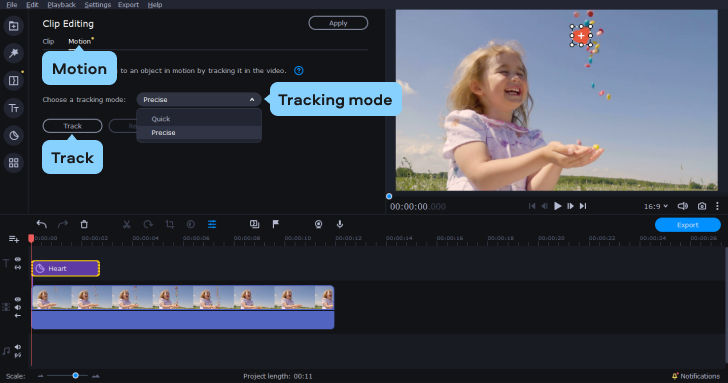Step one frame back
Viewport: 728px width, 383px height.
click(x=545, y=206)
